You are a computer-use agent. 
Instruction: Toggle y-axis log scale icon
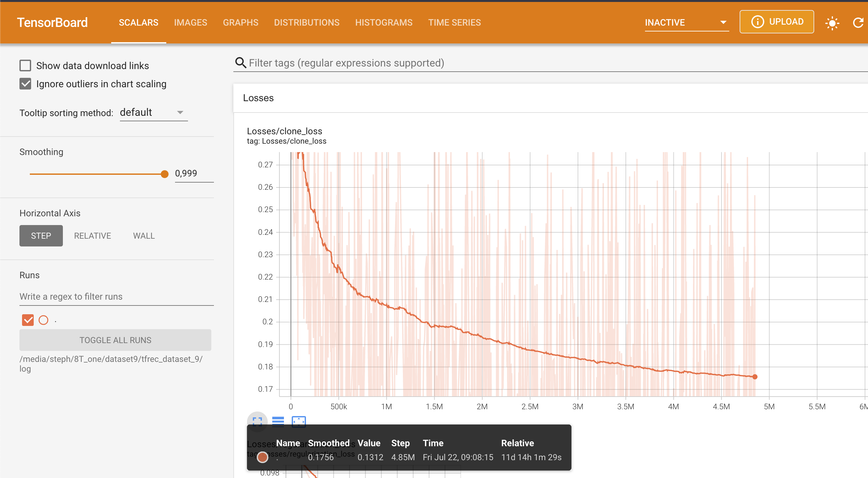278,421
